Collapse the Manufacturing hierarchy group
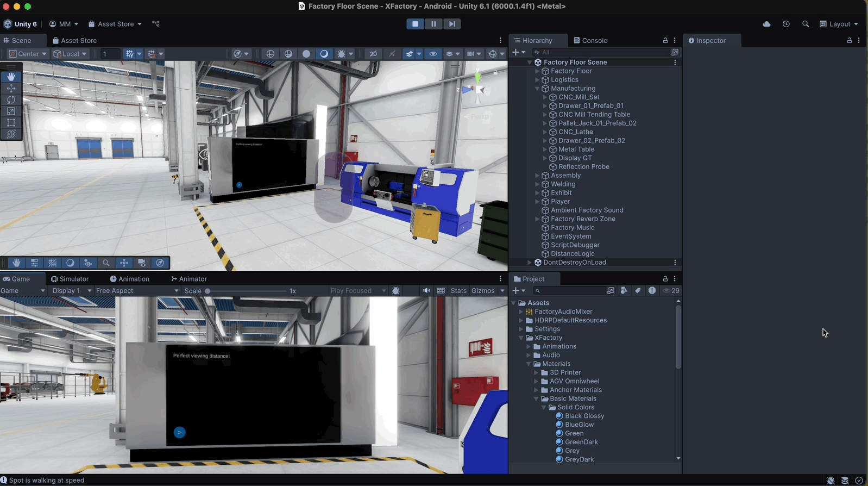The image size is (868, 486). click(537, 89)
